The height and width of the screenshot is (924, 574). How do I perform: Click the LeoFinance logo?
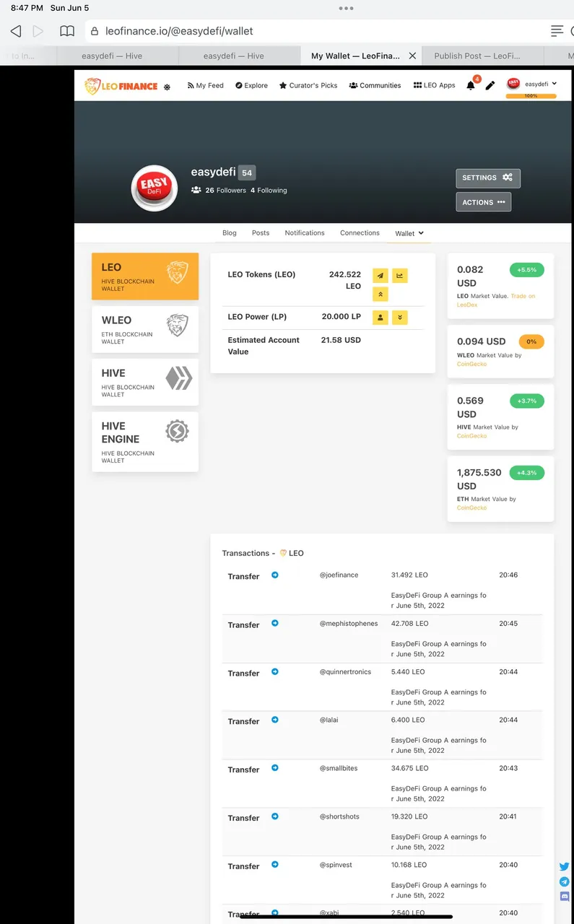coord(121,86)
